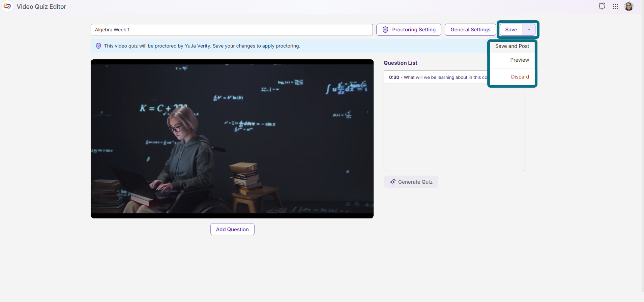This screenshot has height=302, width=644.
Task: Click the video preview thumbnail
Action: point(232,139)
